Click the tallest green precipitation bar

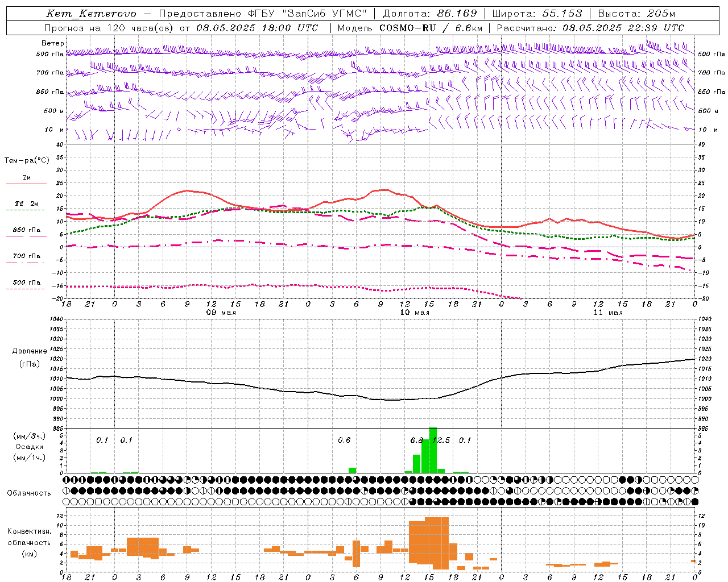433,450
